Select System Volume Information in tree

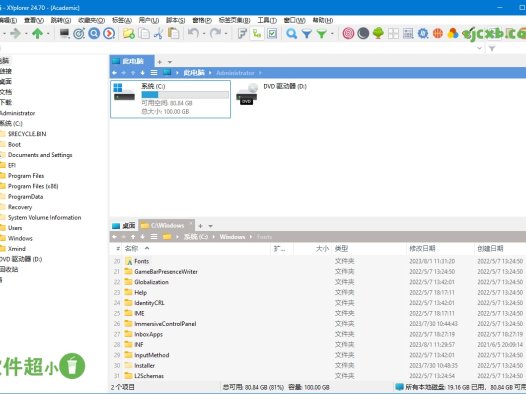coord(44,217)
